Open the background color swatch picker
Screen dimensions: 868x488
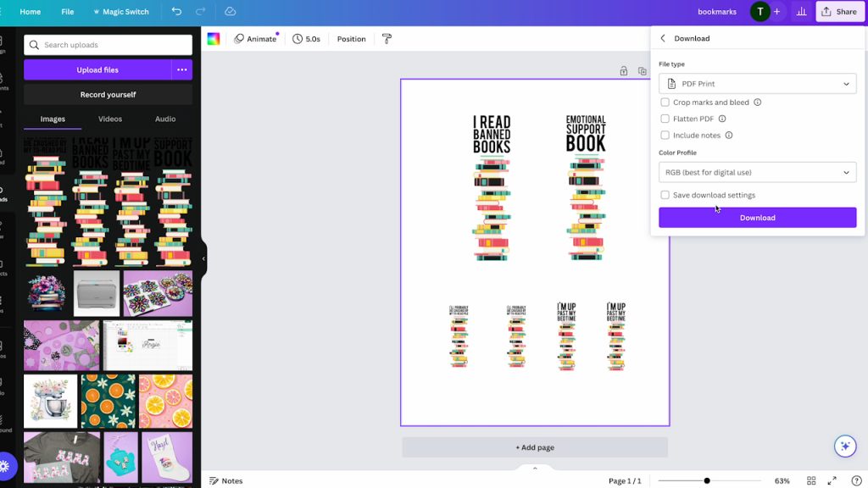[x=214, y=39]
